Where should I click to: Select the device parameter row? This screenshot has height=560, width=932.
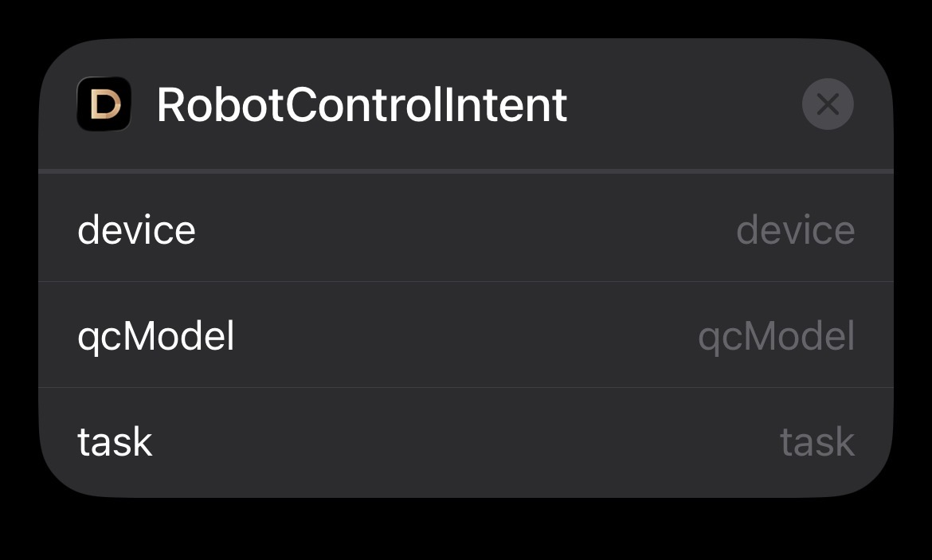pyautogui.click(x=466, y=230)
